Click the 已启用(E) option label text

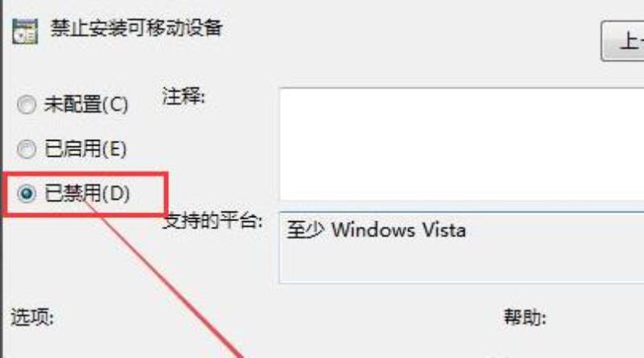click(85, 149)
